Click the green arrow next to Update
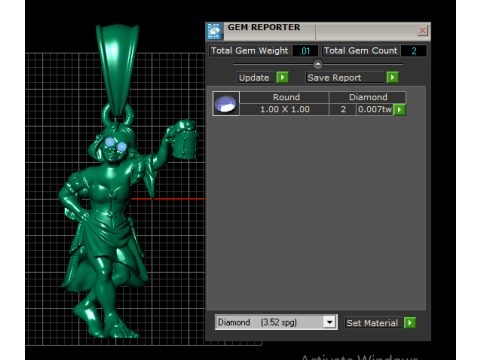The width and height of the screenshot is (480, 360). 282,78
